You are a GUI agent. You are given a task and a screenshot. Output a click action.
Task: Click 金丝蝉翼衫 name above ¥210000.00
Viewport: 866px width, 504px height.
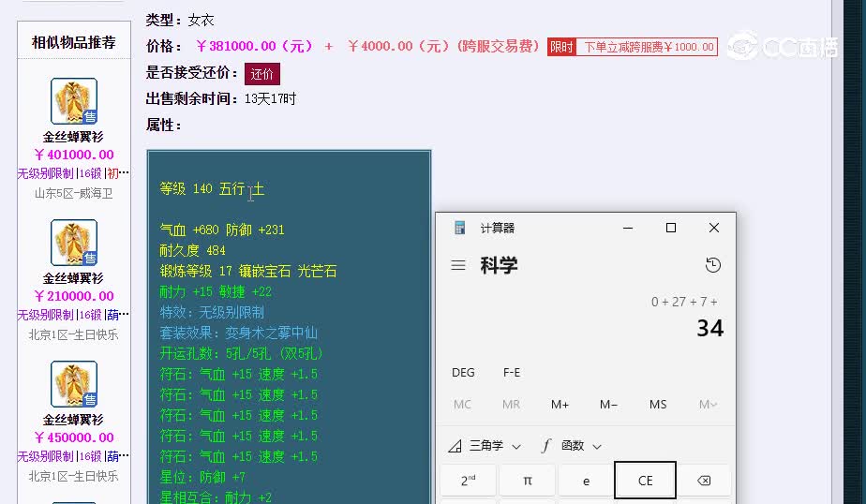[73, 278]
